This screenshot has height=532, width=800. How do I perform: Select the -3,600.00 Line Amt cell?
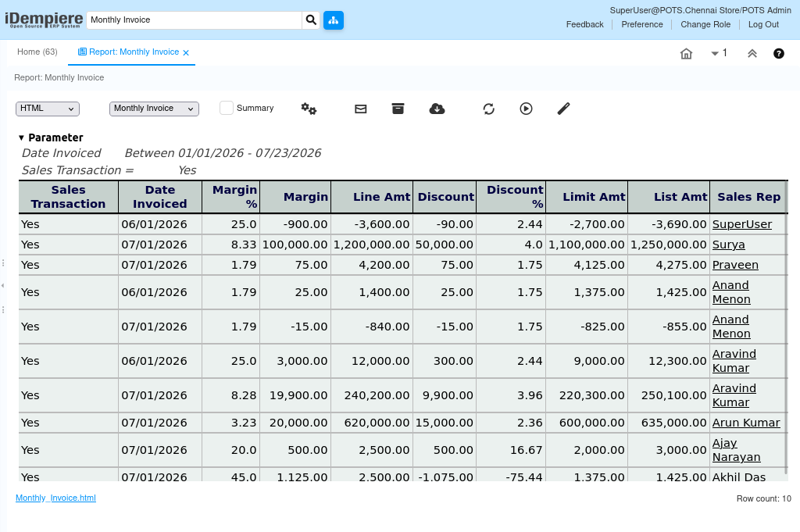372,224
